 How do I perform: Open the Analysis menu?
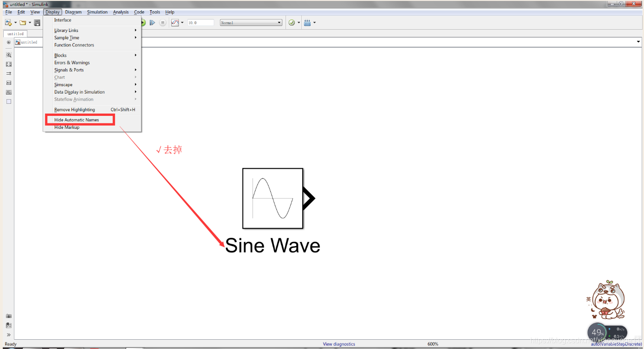pos(121,12)
